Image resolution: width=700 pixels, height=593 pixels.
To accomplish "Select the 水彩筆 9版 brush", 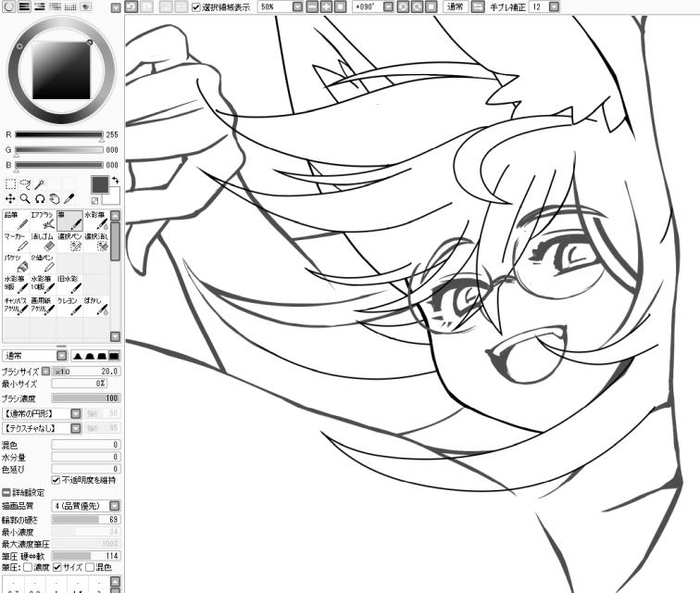I will pos(17,285).
